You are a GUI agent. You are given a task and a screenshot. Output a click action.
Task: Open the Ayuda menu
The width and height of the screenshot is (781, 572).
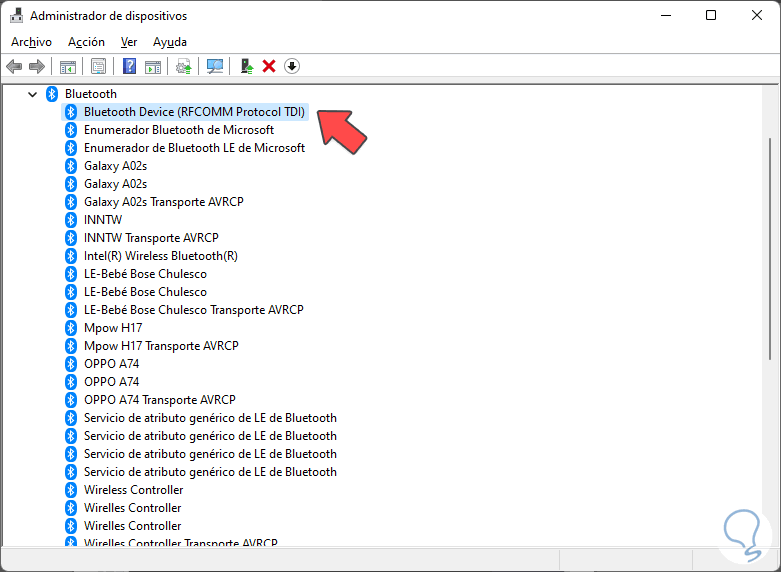click(170, 42)
